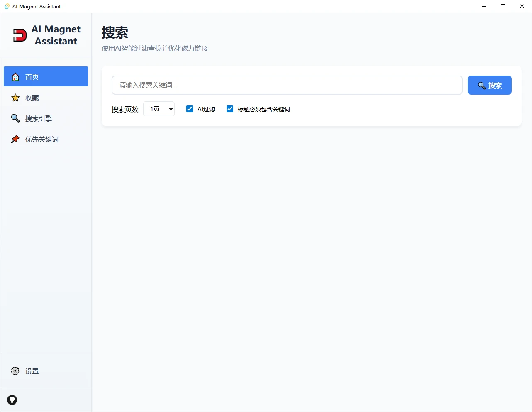Uncheck the AI过滤 checkbox

(x=190, y=109)
